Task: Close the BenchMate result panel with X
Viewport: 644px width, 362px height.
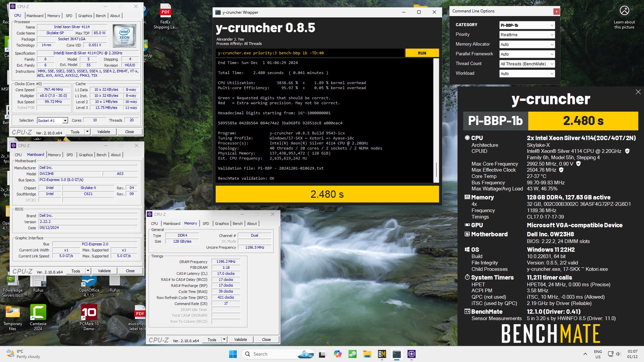Action: pyautogui.click(x=638, y=92)
